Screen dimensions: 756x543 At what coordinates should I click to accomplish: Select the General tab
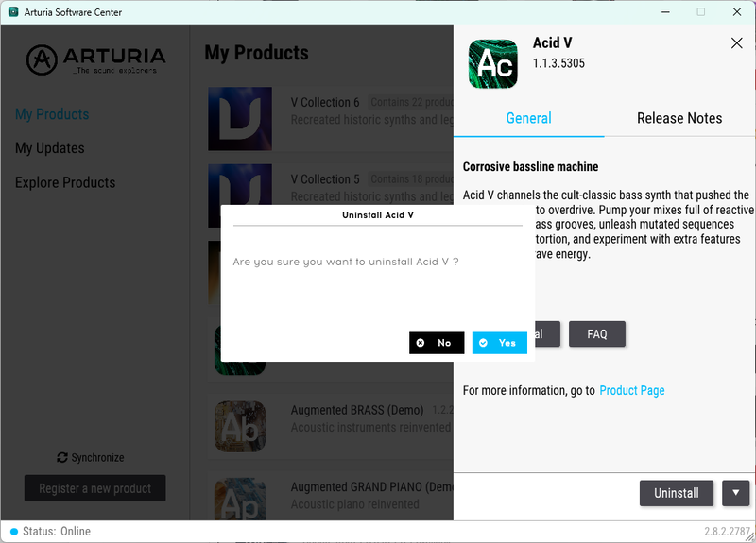528,118
